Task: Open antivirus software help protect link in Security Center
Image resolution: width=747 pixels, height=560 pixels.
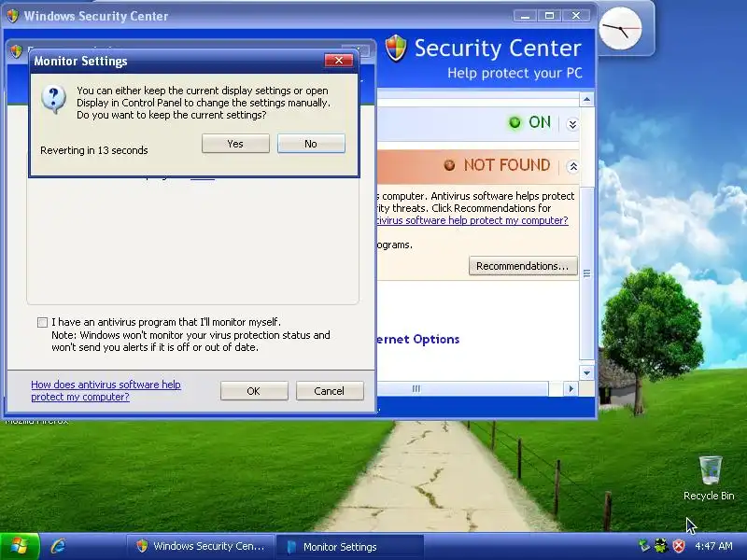Action: [x=472, y=220]
